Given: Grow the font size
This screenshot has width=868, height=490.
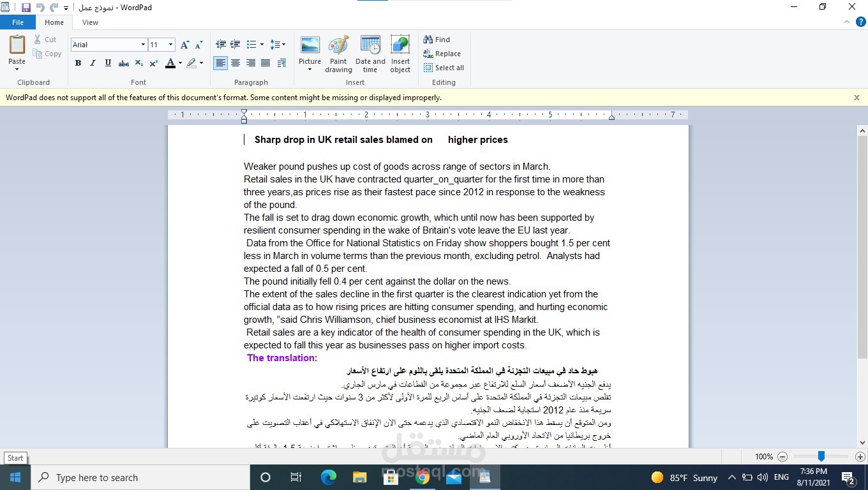Looking at the screenshot, I should tap(184, 45).
